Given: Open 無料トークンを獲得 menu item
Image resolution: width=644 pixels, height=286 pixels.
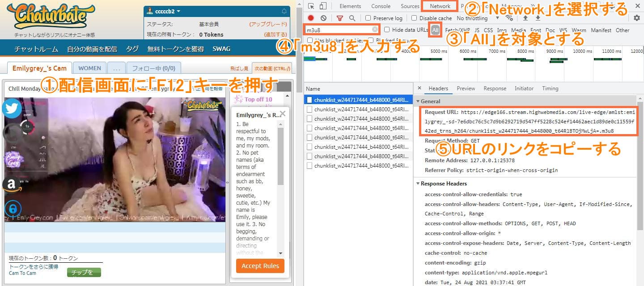Looking at the screenshot, I should [176, 49].
